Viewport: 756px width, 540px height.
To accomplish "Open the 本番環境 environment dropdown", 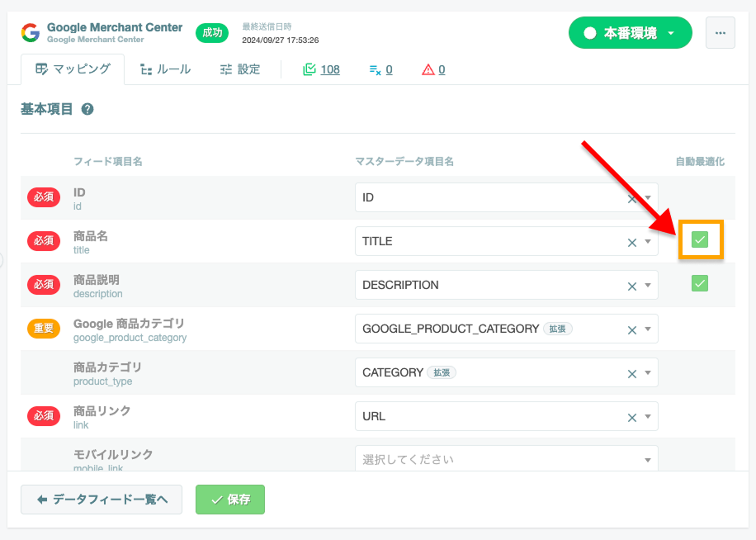I will pyautogui.click(x=631, y=33).
